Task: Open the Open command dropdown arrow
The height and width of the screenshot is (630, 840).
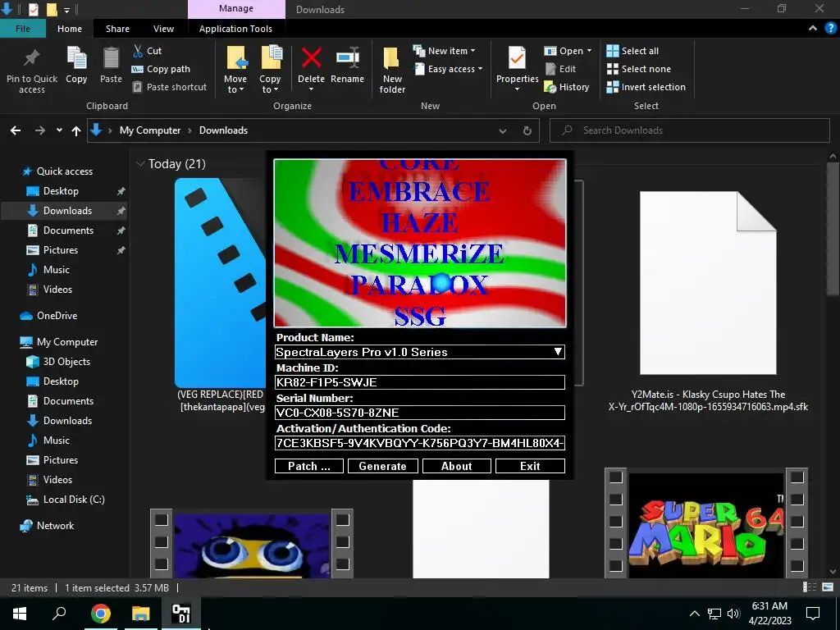Action: click(x=589, y=51)
